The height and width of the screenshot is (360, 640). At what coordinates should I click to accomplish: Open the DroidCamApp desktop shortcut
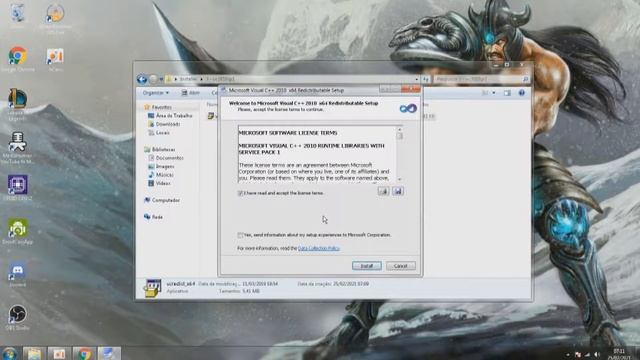click(x=18, y=231)
